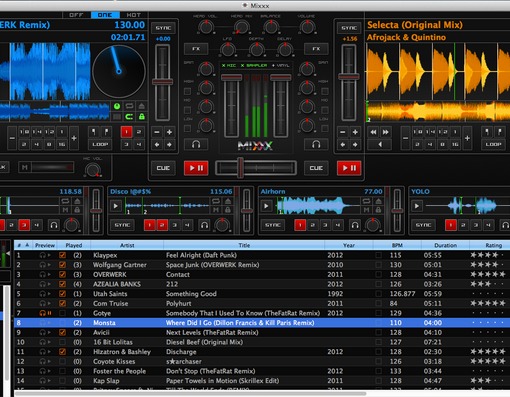This screenshot has height=397, width=510.
Task: Toggle left deck repeat icon
Action: [x=129, y=106]
